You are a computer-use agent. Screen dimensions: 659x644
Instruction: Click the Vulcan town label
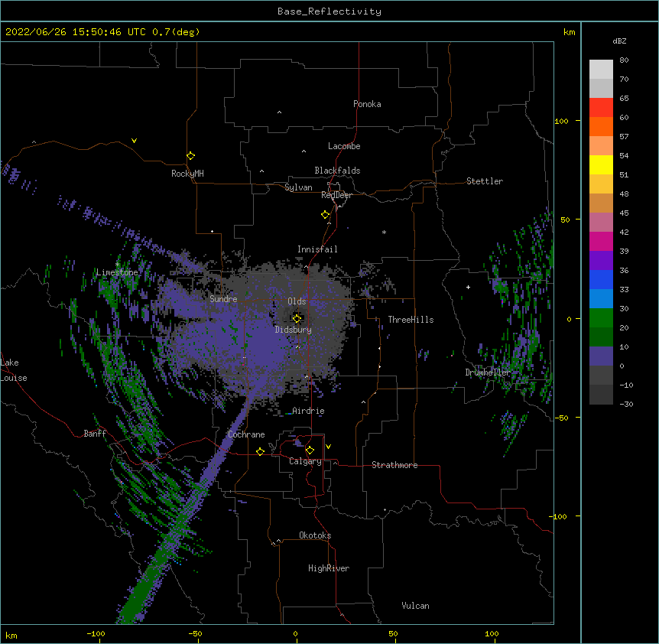point(415,606)
